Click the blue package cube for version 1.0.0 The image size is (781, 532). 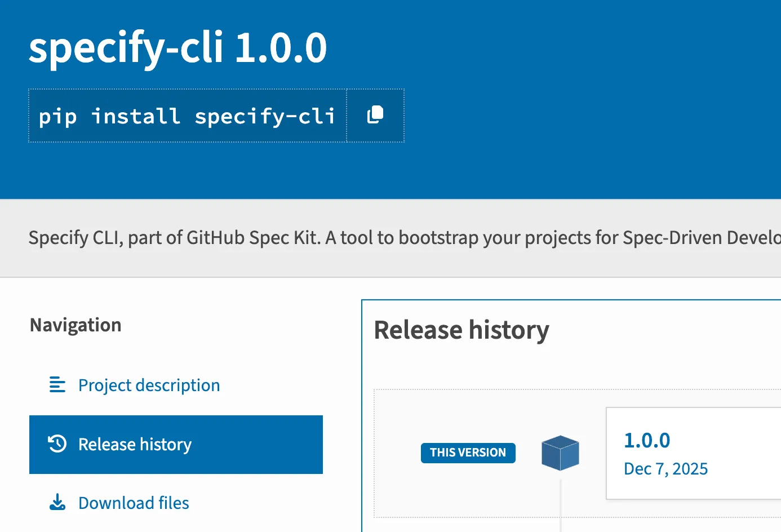[x=560, y=453]
